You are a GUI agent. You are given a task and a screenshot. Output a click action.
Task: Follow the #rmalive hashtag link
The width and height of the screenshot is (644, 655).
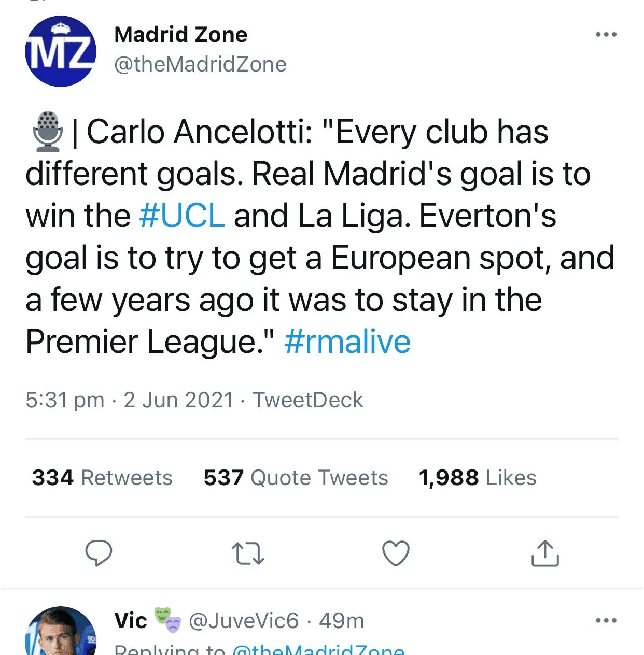coord(347,342)
